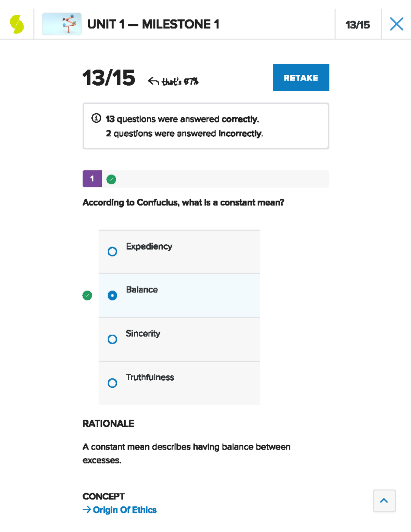411x532 pixels.
Task: Select the purple question number 1 badge
Action: tap(92, 178)
